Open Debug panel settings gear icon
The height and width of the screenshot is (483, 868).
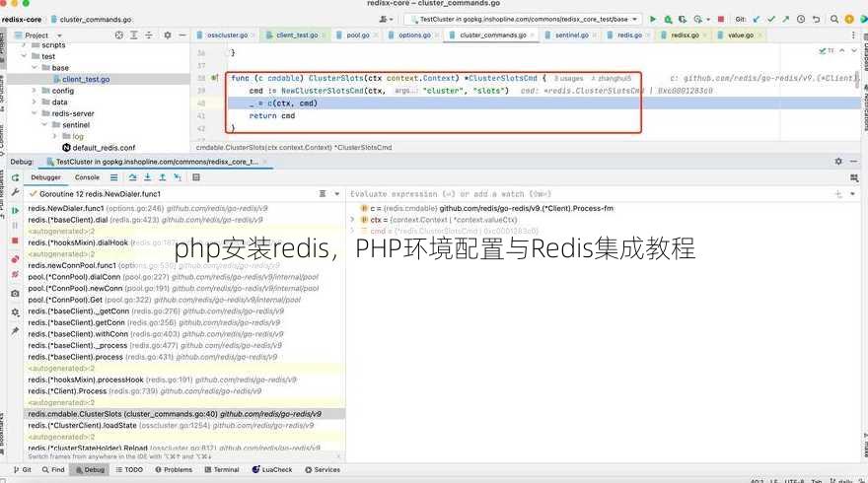pyautogui.click(x=838, y=161)
